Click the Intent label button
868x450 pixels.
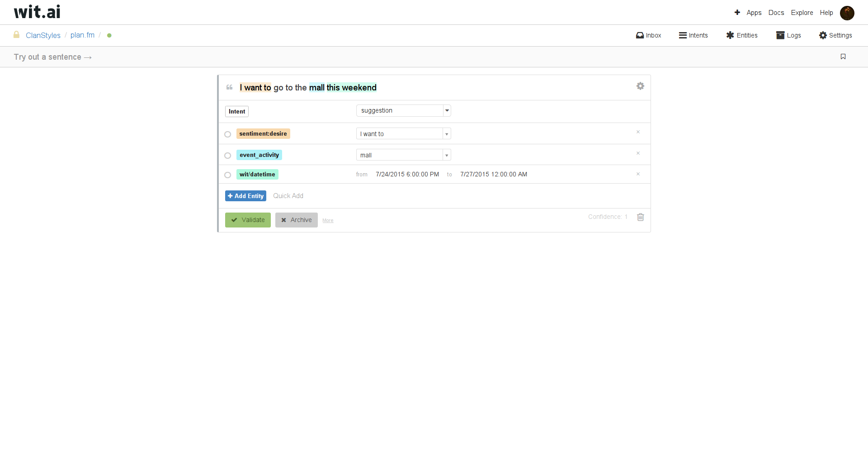[237, 111]
